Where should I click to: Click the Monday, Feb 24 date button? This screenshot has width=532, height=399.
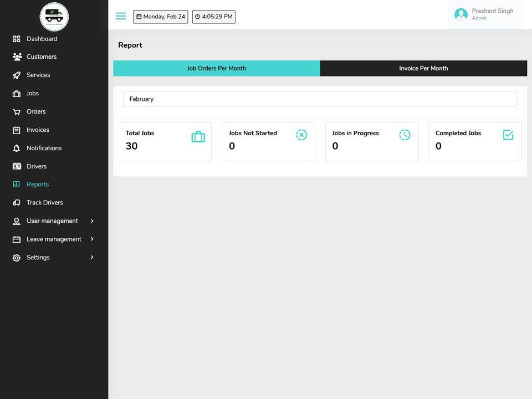coord(161,17)
